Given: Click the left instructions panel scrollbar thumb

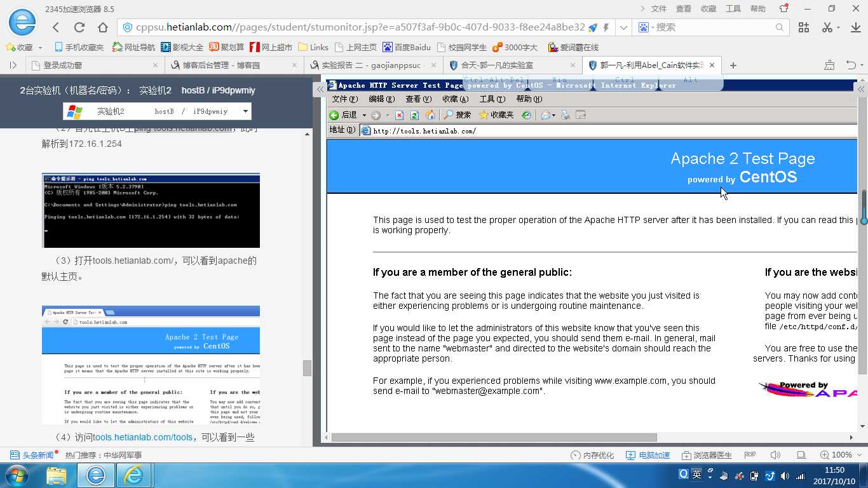Looking at the screenshot, I should click(307, 368).
